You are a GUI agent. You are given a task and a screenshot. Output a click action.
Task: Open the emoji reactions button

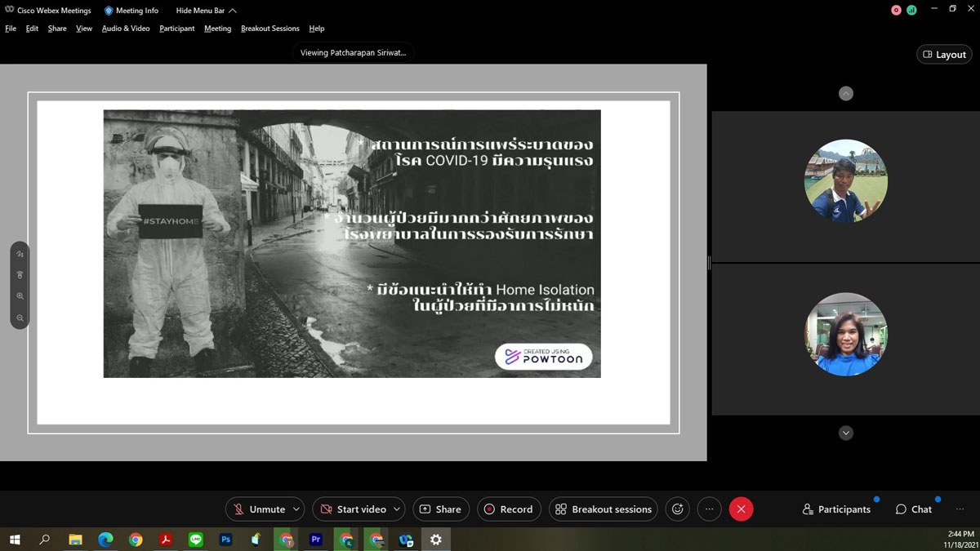(677, 509)
